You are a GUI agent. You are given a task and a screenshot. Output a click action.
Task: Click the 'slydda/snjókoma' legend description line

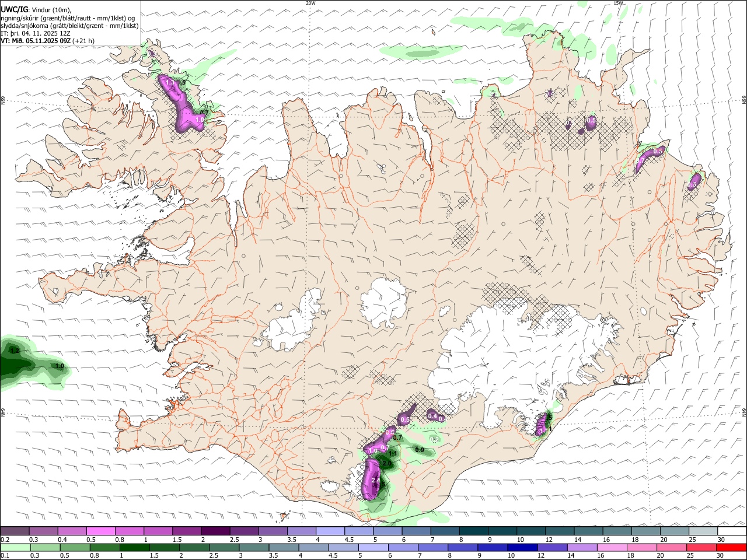(x=69, y=26)
